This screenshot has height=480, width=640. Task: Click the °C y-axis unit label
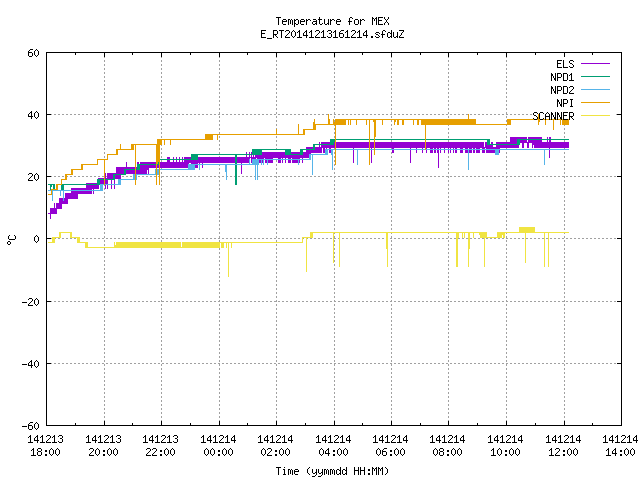tap(11, 240)
